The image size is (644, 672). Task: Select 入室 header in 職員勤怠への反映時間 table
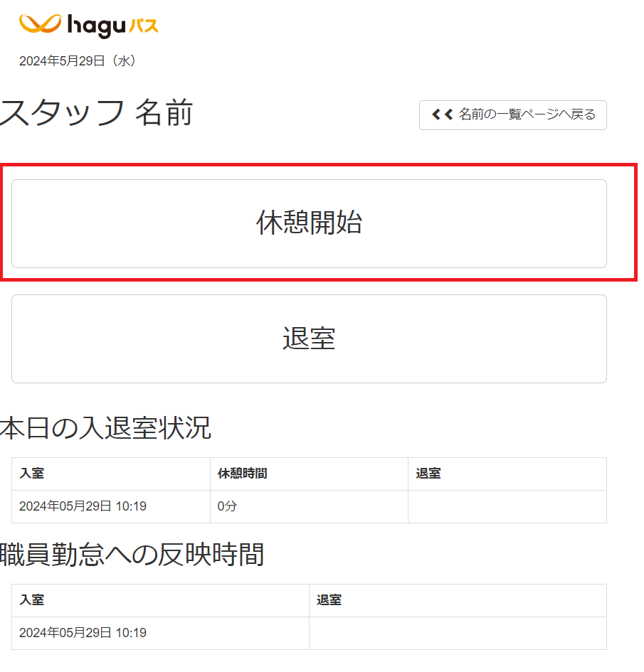point(32,600)
